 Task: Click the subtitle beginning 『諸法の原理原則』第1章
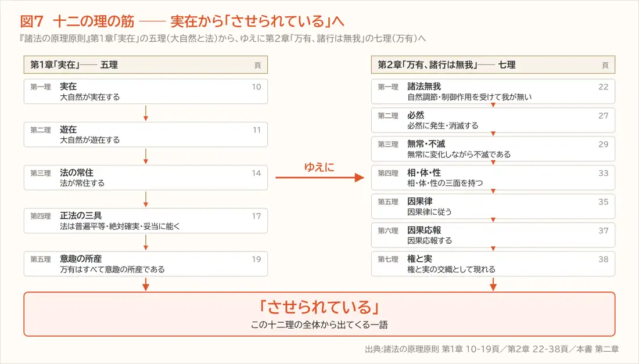(x=222, y=39)
